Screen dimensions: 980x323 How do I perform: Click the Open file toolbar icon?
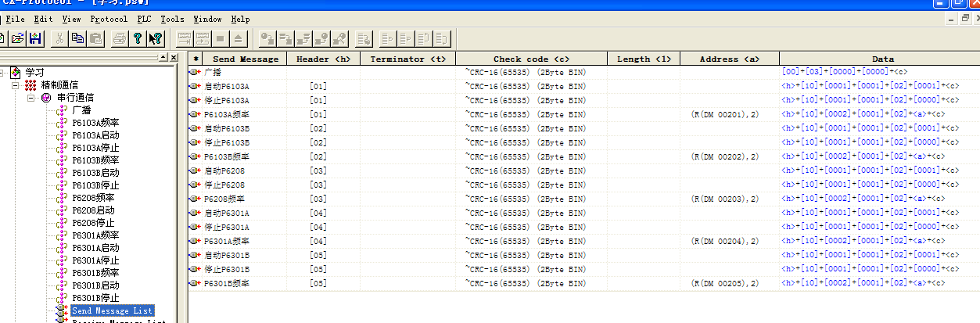[17, 38]
